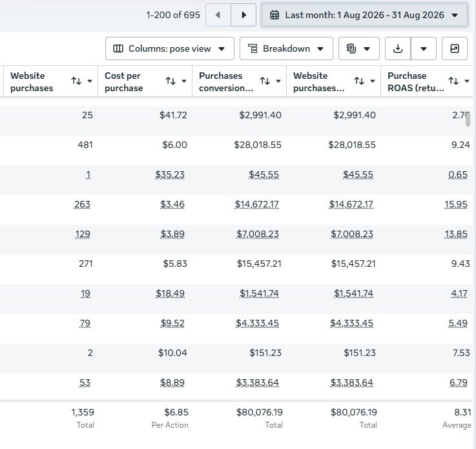Go to previous page of results
The height and width of the screenshot is (449, 476).
pyautogui.click(x=218, y=15)
